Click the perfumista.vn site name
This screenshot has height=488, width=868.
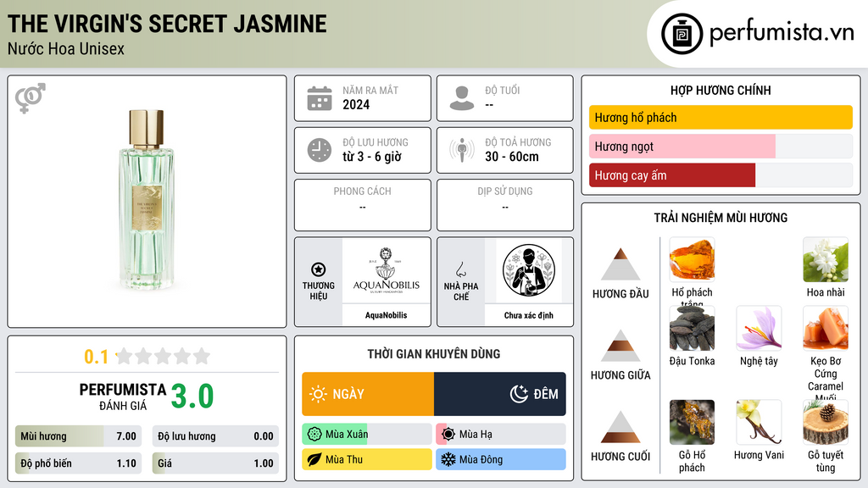pyautogui.click(x=782, y=33)
